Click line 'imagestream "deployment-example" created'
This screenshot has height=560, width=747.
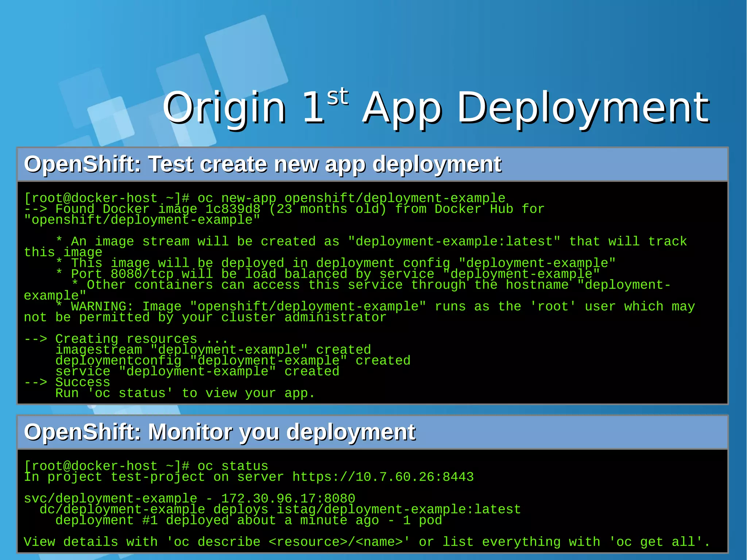pyautogui.click(x=213, y=350)
